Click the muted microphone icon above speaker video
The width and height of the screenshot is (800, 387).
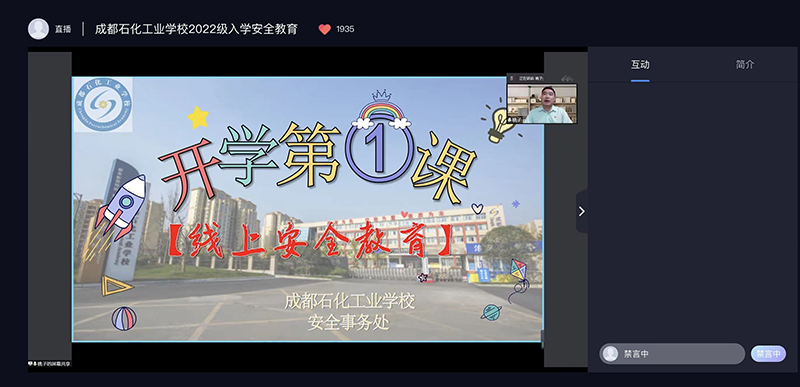pyautogui.click(x=511, y=79)
